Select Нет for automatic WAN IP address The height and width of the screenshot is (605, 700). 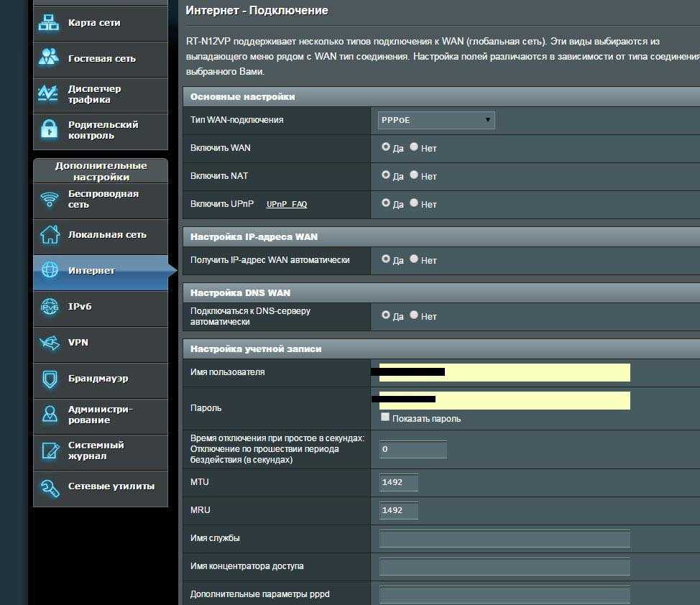(x=414, y=259)
